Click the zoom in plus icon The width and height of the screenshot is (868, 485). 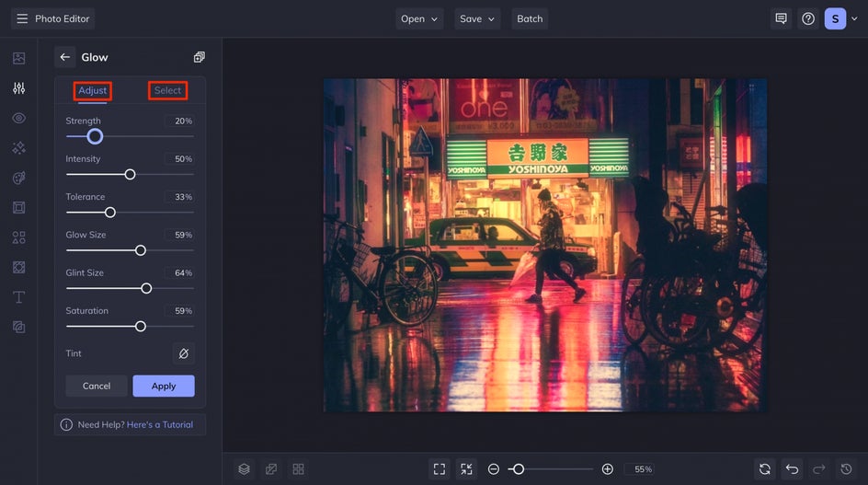pyautogui.click(x=607, y=469)
